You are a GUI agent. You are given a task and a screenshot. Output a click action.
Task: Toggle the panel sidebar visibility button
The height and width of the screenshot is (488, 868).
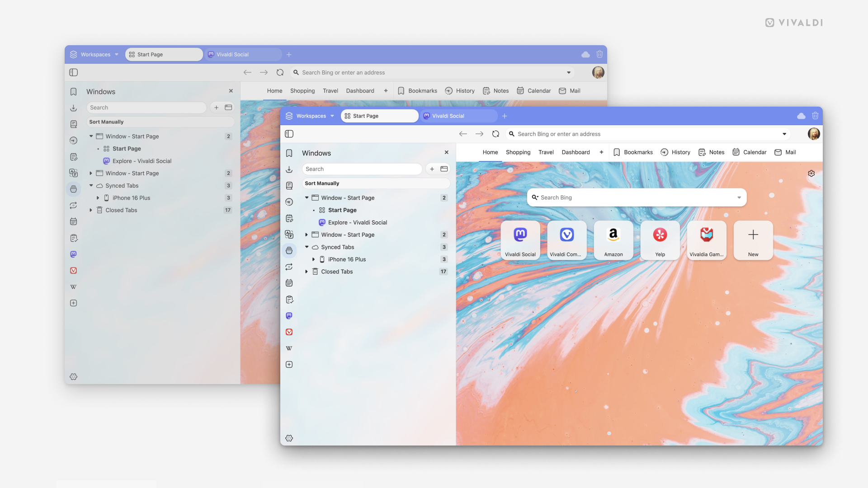coord(290,133)
